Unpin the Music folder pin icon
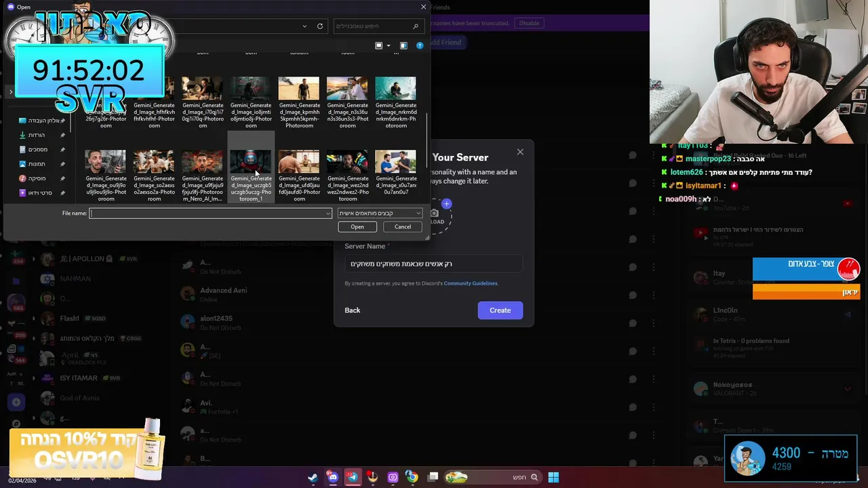This screenshot has height=488, width=868. click(x=62, y=178)
